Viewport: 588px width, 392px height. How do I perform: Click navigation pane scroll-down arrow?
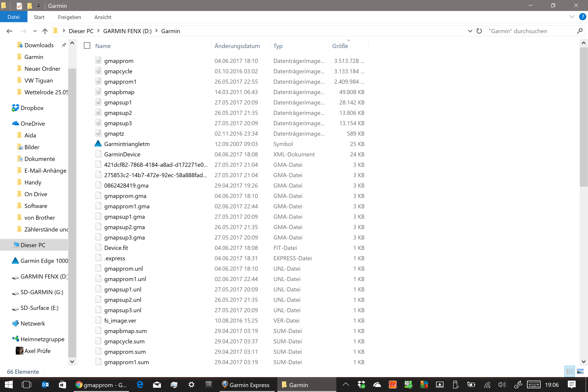point(72,361)
